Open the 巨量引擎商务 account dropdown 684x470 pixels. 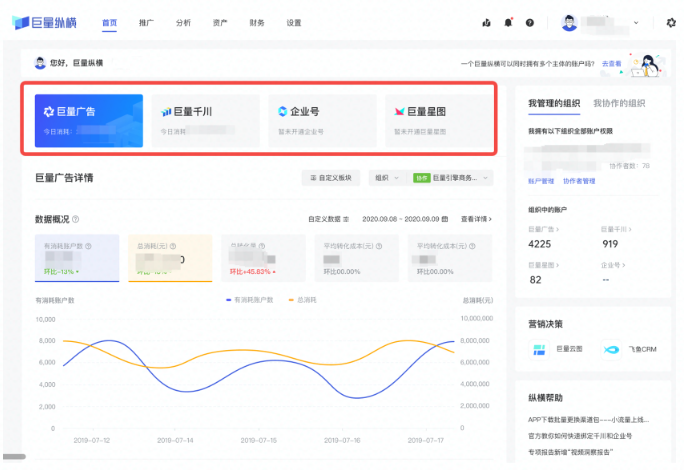tap(451, 178)
